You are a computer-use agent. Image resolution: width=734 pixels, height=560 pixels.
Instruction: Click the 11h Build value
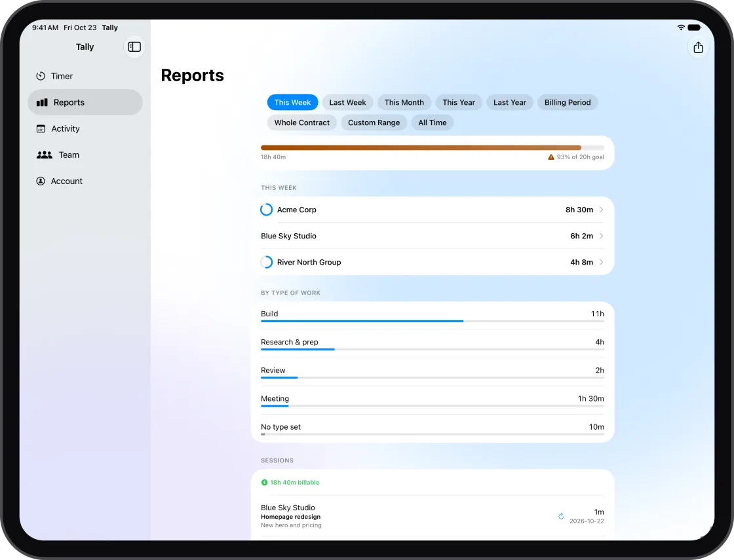click(597, 314)
